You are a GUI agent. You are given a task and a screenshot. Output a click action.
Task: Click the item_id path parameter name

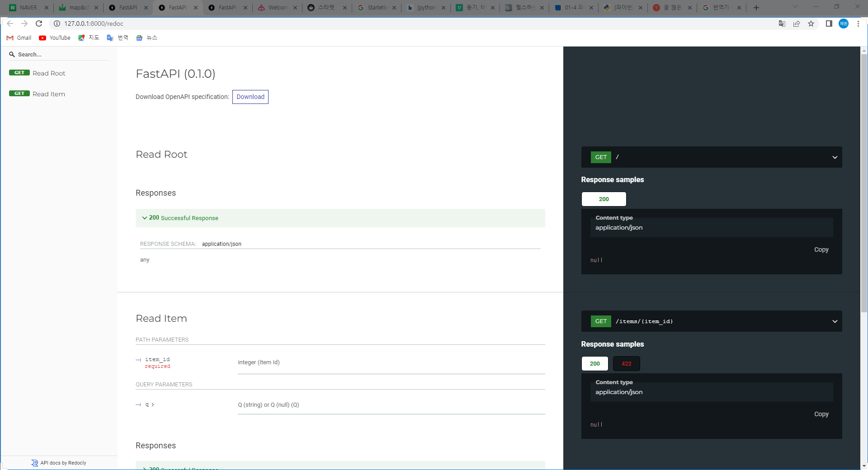pyautogui.click(x=157, y=359)
